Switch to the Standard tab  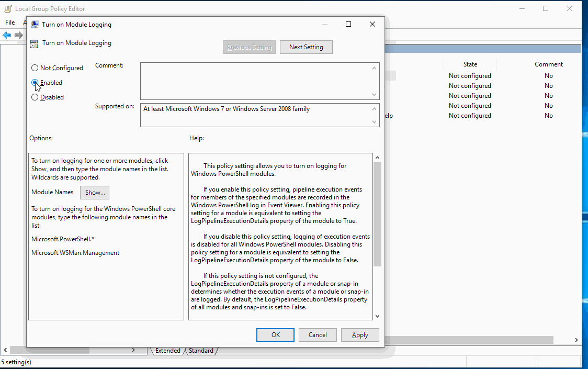point(201,351)
